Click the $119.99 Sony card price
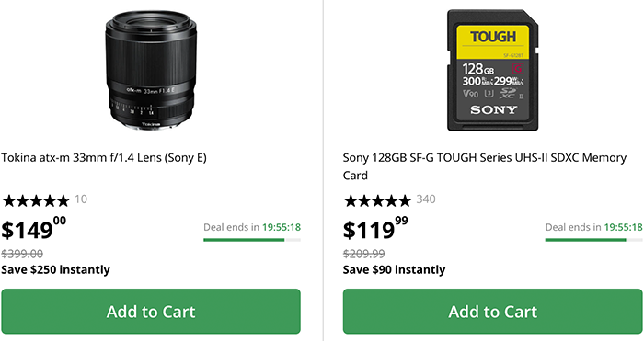The height and width of the screenshot is (341, 644). coord(375,229)
